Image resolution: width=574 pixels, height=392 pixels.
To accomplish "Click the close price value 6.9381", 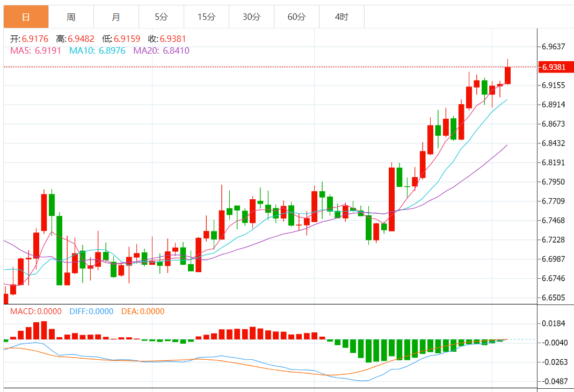I will pos(173,39).
